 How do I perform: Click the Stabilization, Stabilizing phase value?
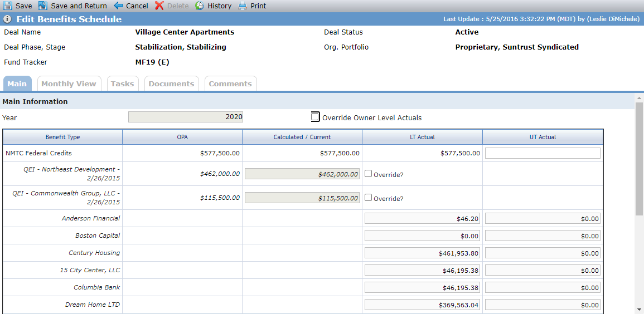point(181,47)
